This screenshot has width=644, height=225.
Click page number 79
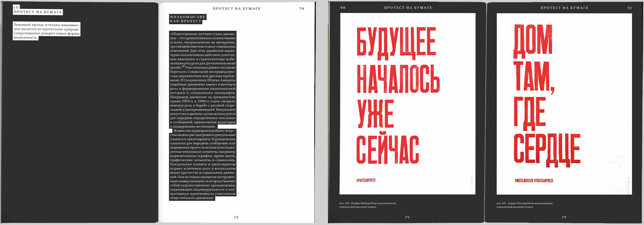pyautogui.click(x=301, y=8)
